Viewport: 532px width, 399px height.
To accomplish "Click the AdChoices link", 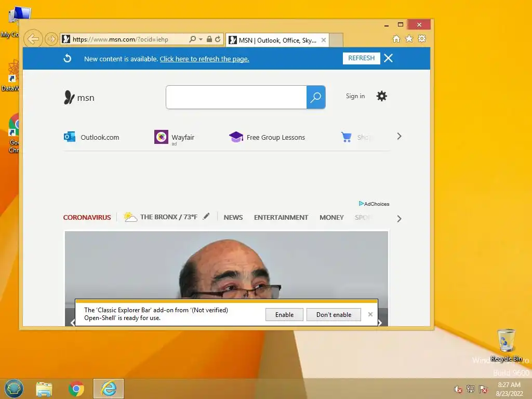I will point(374,204).
